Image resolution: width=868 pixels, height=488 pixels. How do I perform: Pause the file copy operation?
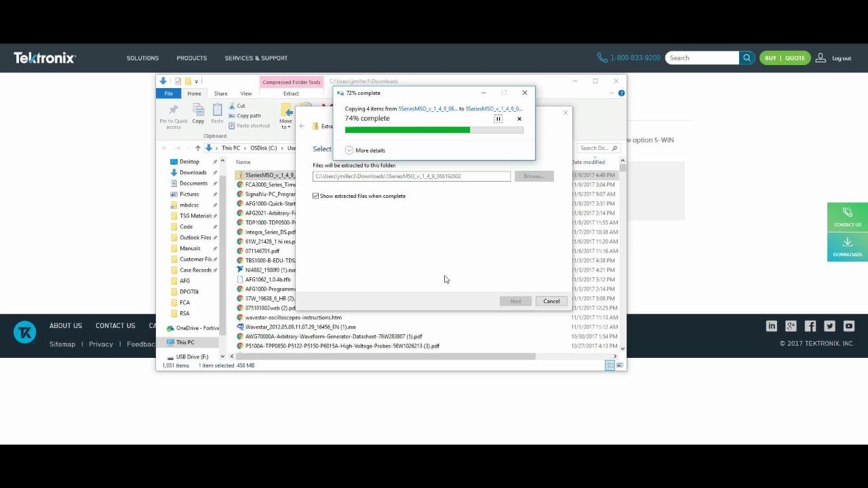(x=498, y=119)
